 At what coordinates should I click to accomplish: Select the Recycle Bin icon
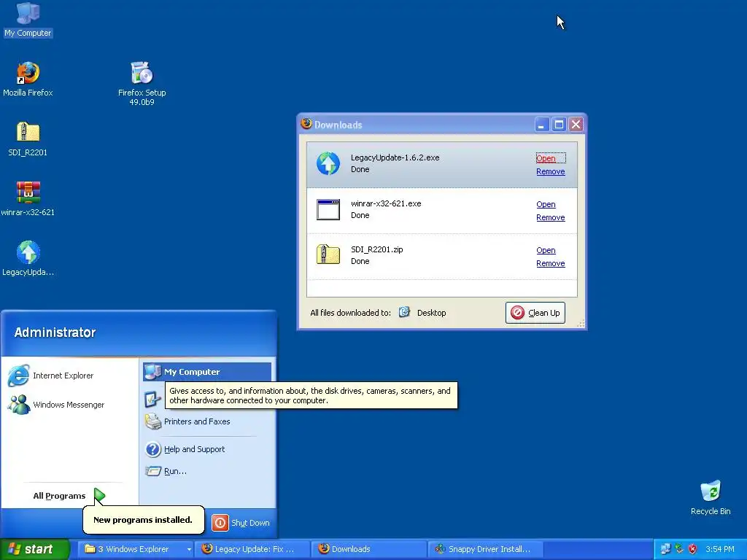[x=711, y=497]
